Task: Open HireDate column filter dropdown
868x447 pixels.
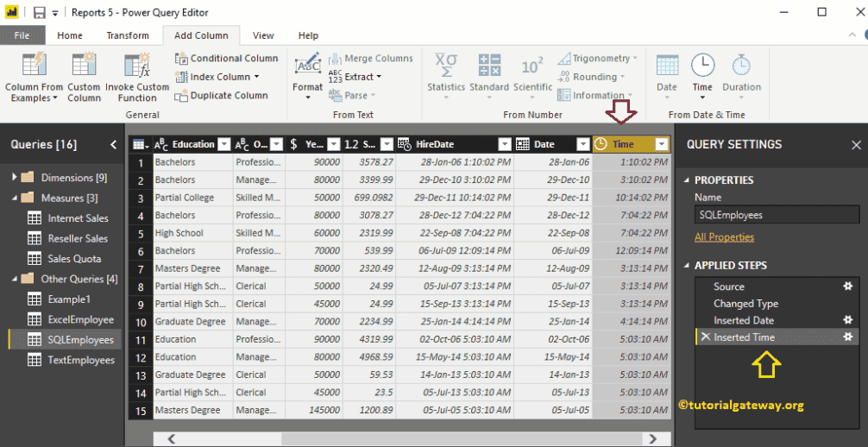Action: coord(504,145)
